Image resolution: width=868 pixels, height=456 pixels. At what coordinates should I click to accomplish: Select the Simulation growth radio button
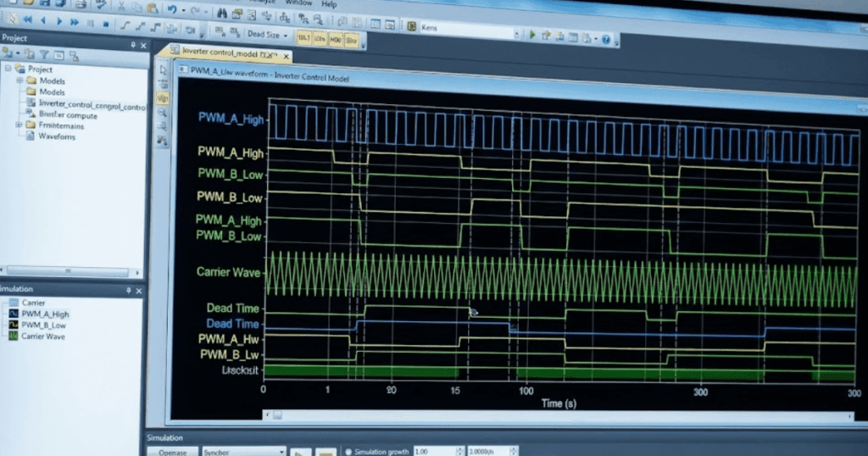pos(348,451)
